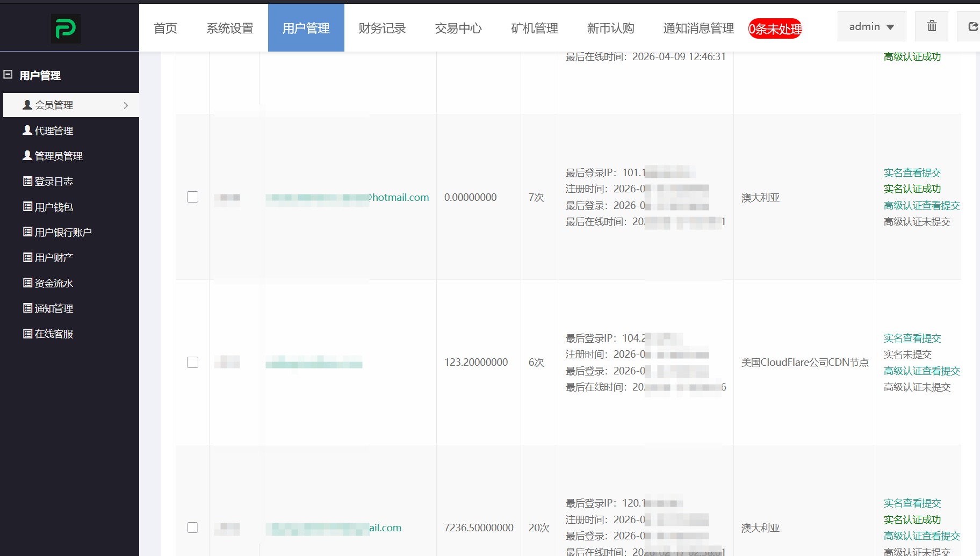Click 高级认证查看提交 in CloudFlare row
The image size is (980, 556).
[921, 371]
